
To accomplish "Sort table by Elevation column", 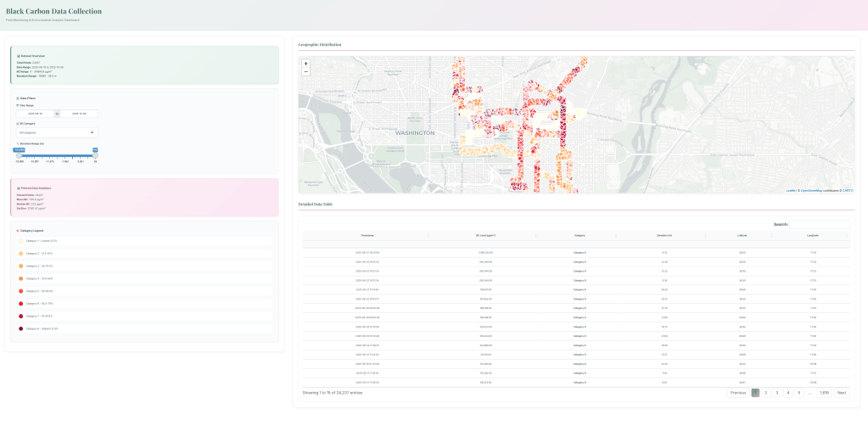I will [664, 235].
